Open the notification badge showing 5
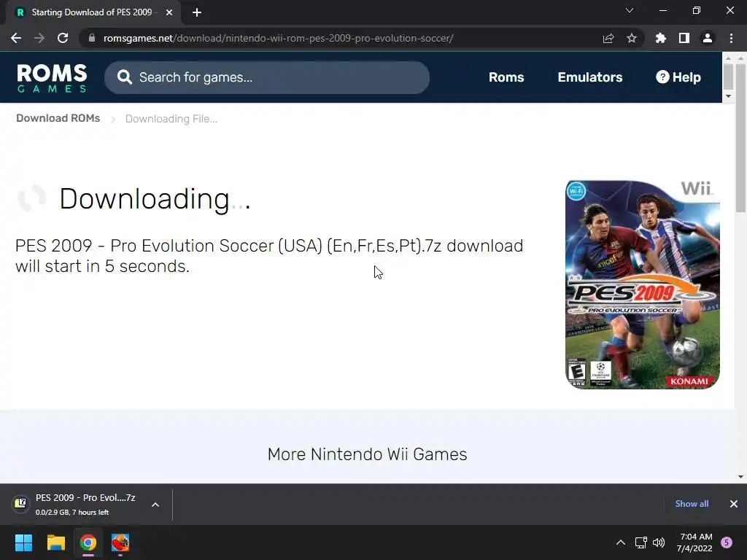Viewport: 747px width, 560px height. tap(727, 542)
